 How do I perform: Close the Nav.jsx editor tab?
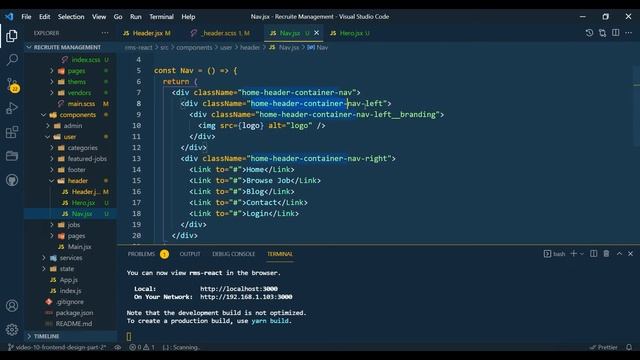[316, 33]
